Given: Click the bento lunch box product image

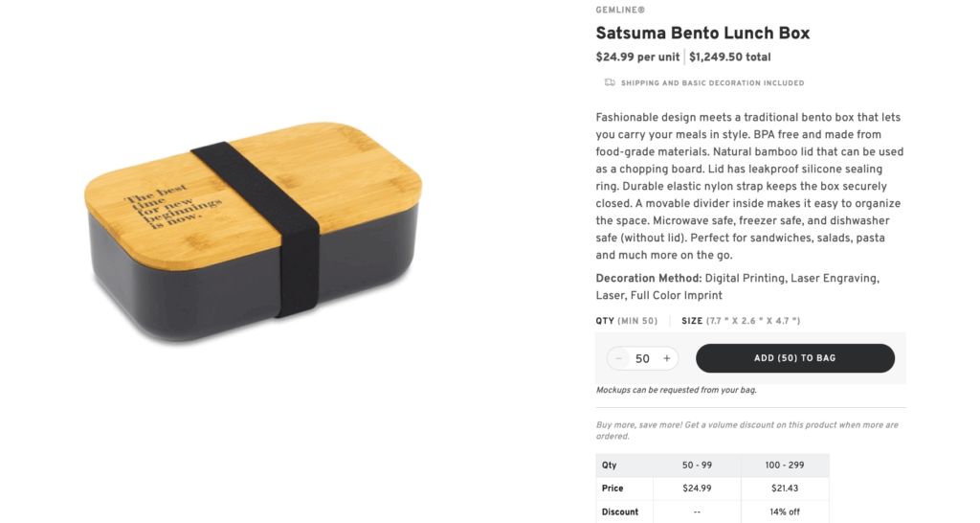Looking at the screenshot, I should tap(253, 232).
